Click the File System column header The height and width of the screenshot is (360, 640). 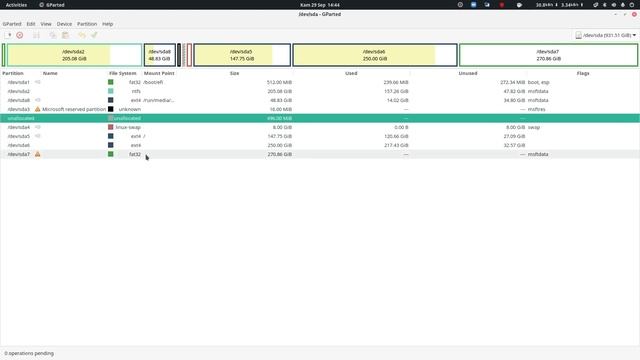(123, 73)
